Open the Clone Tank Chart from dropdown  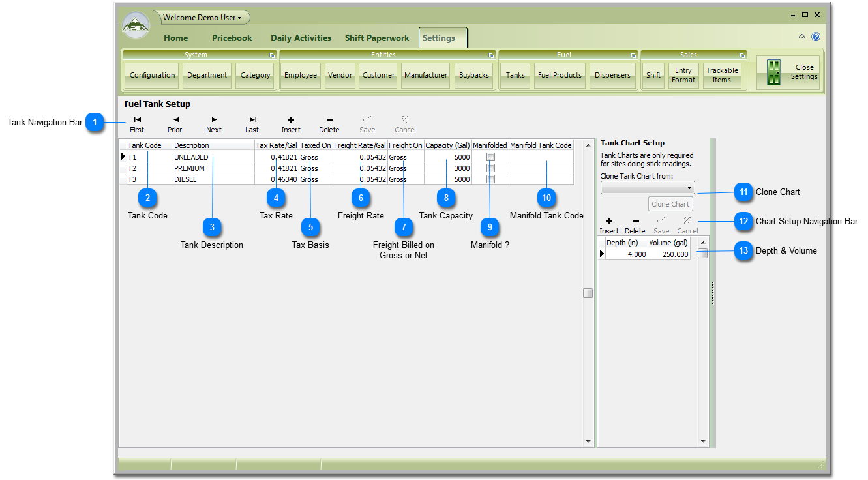689,188
